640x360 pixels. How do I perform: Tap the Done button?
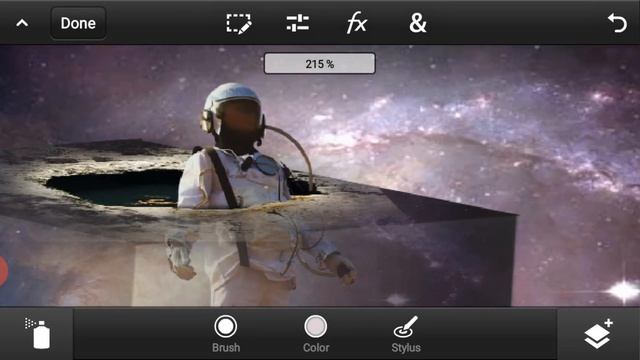[x=78, y=23]
